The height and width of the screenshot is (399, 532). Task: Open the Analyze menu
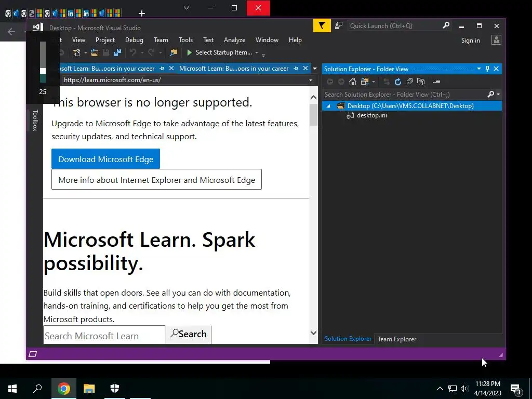pos(234,40)
